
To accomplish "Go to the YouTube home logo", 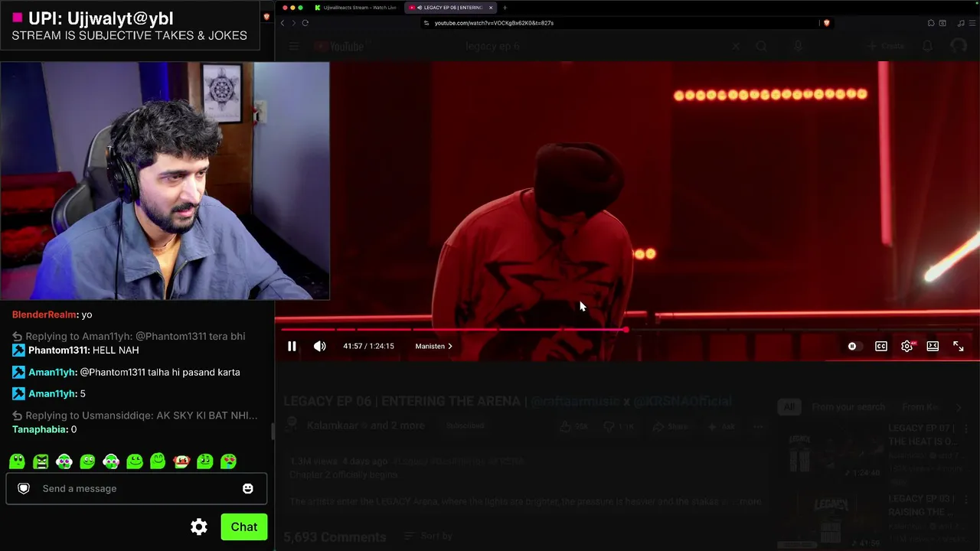I will tap(338, 47).
